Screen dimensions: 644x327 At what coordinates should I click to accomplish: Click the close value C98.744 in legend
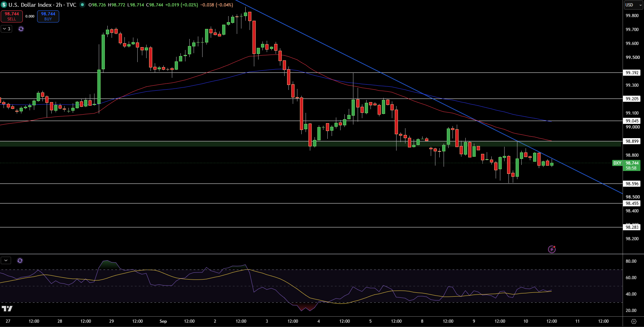(155, 5)
